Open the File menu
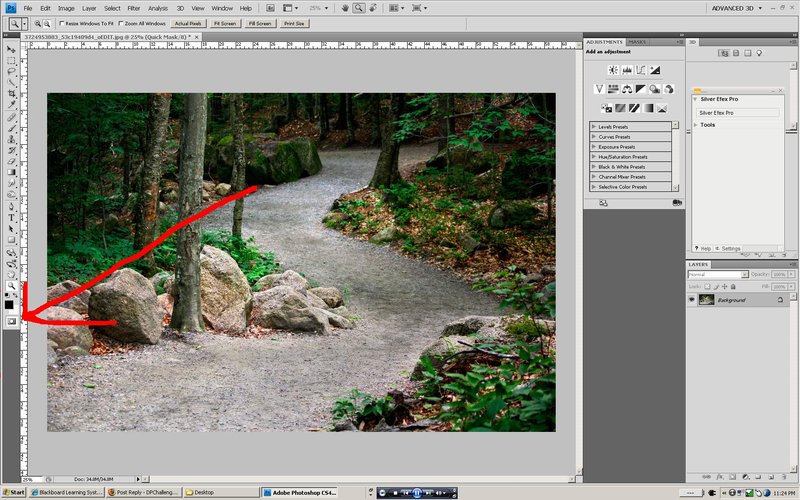This screenshot has width=800, height=500. point(28,8)
